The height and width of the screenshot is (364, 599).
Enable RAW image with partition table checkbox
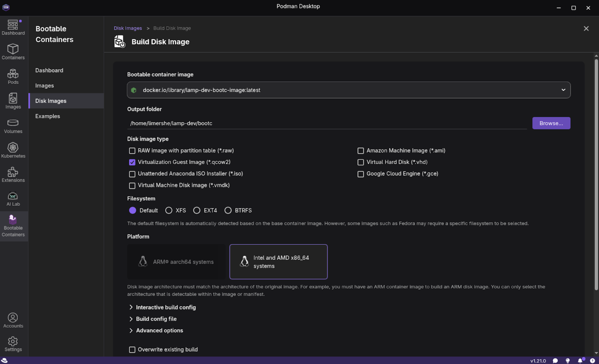(132, 151)
